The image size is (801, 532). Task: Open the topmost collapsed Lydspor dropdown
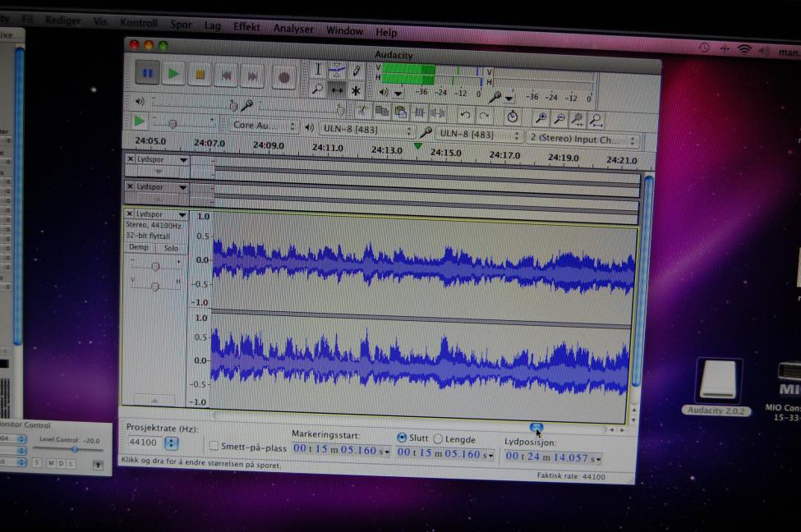(183, 160)
